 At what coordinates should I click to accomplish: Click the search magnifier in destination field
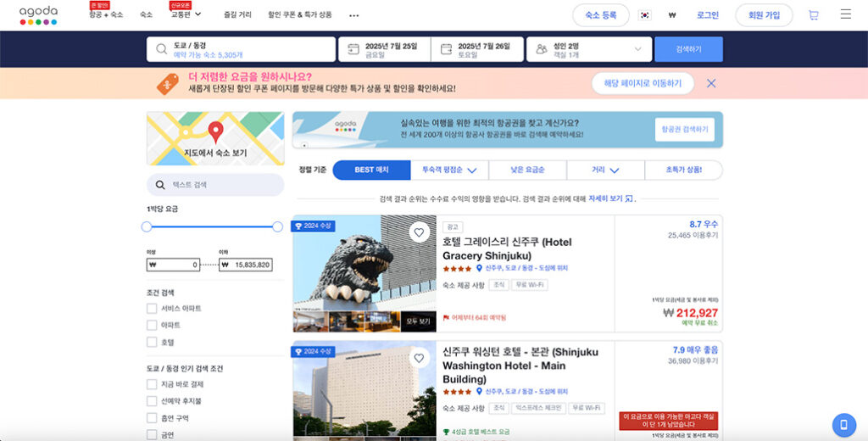click(x=161, y=49)
